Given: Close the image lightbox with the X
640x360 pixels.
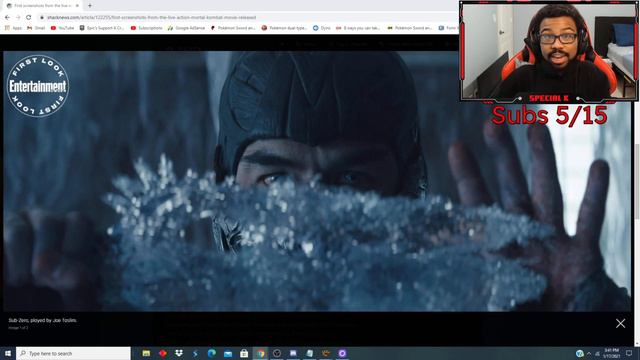Looking at the screenshot, I should [x=620, y=323].
